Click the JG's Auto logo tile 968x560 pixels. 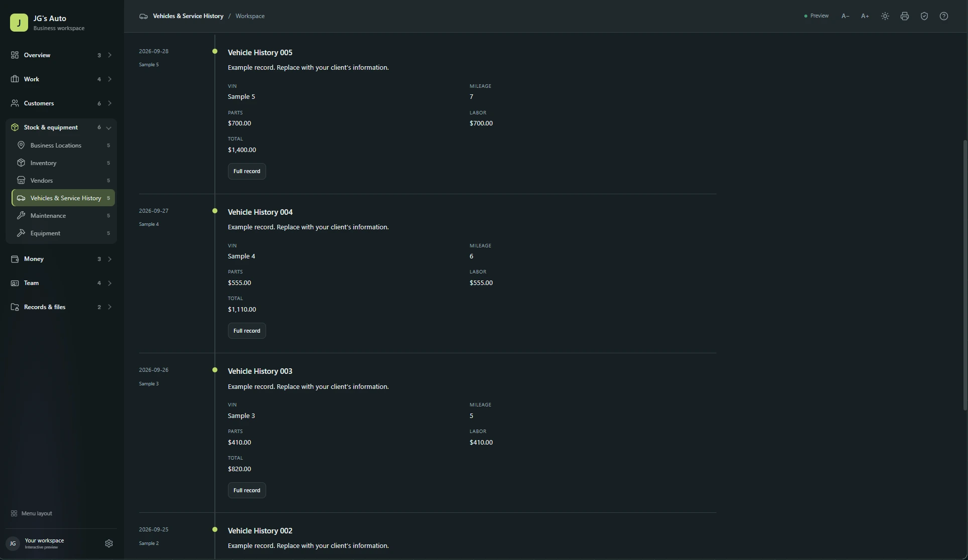[x=19, y=23]
